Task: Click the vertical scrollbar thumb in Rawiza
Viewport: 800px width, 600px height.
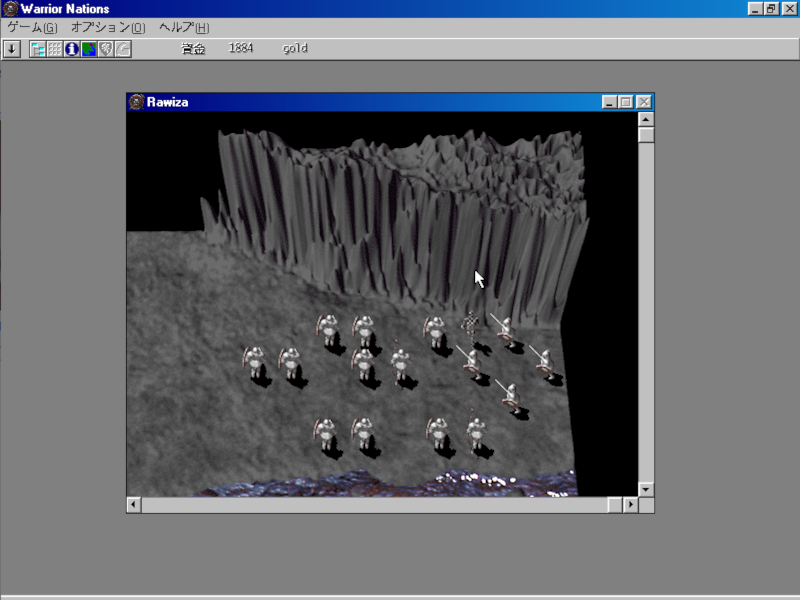Action: (646, 135)
